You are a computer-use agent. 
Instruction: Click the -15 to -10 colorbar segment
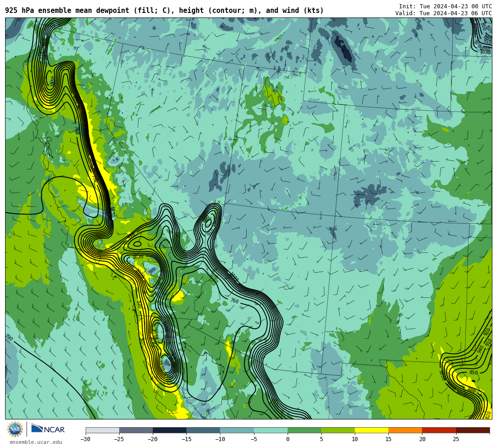203,430
